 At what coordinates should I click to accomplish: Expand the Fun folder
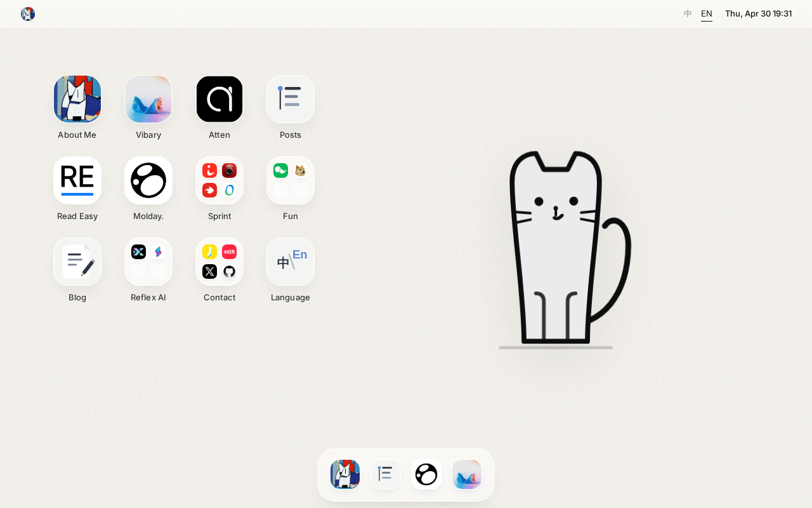pyautogui.click(x=291, y=180)
